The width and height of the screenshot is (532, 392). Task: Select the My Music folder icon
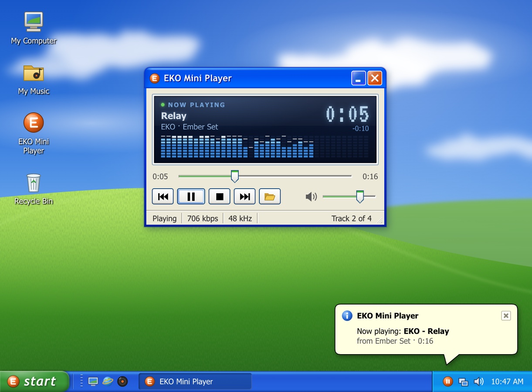(x=34, y=80)
